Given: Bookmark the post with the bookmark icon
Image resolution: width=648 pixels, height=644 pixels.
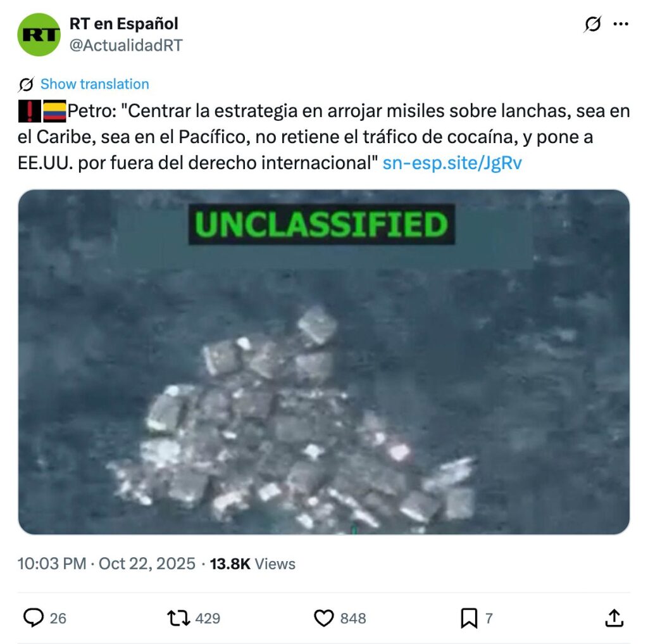Looking at the screenshot, I should pyautogui.click(x=469, y=618).
